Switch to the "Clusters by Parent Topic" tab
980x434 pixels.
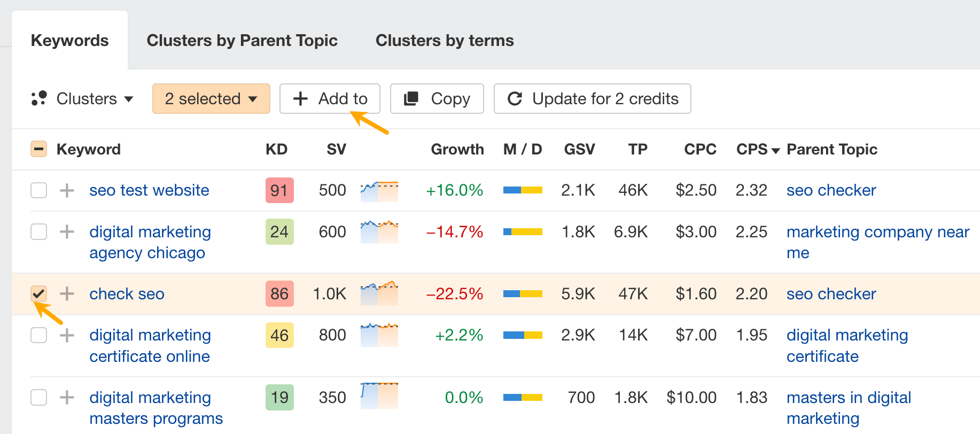pyautogui.click(x=243, y=40)
